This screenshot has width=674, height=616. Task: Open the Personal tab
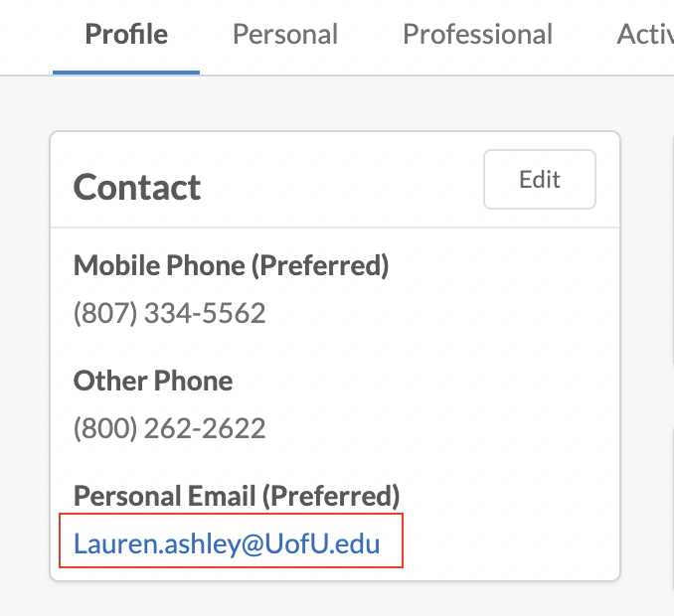click(x=285, y=35)
